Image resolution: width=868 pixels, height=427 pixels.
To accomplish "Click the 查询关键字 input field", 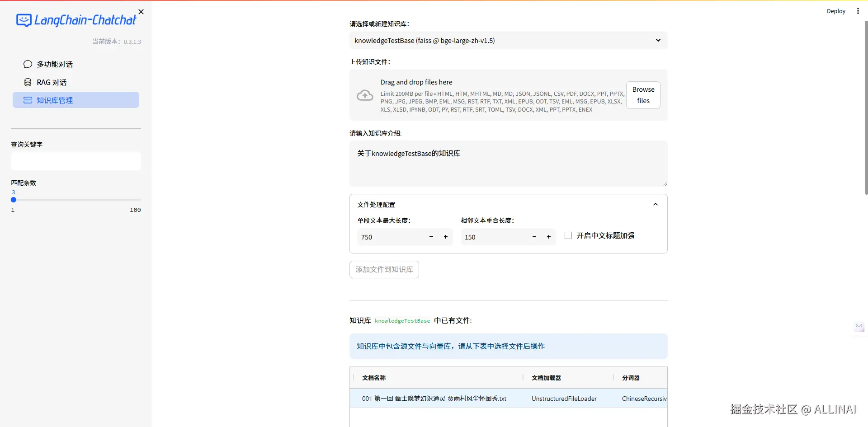I will (x=76, y=161).
